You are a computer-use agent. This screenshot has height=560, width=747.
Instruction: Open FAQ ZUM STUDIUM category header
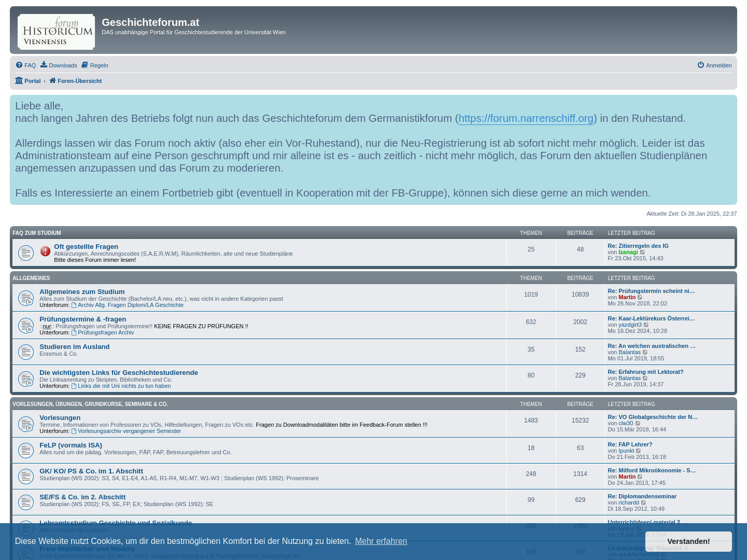click(x=37, y=233)
